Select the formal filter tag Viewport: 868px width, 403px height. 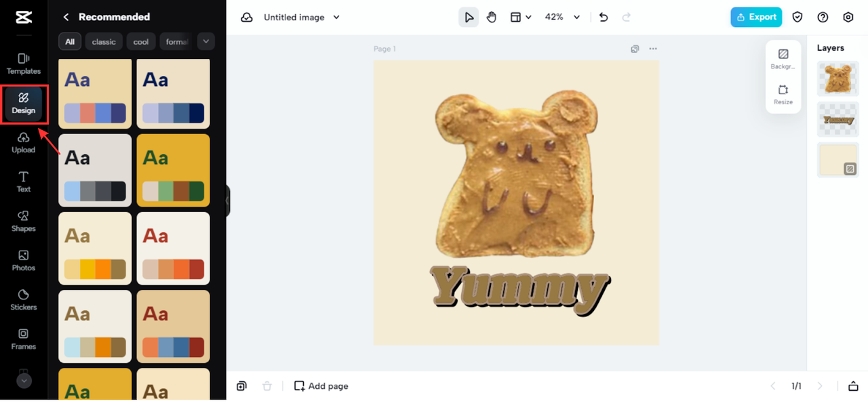(176, 42)
